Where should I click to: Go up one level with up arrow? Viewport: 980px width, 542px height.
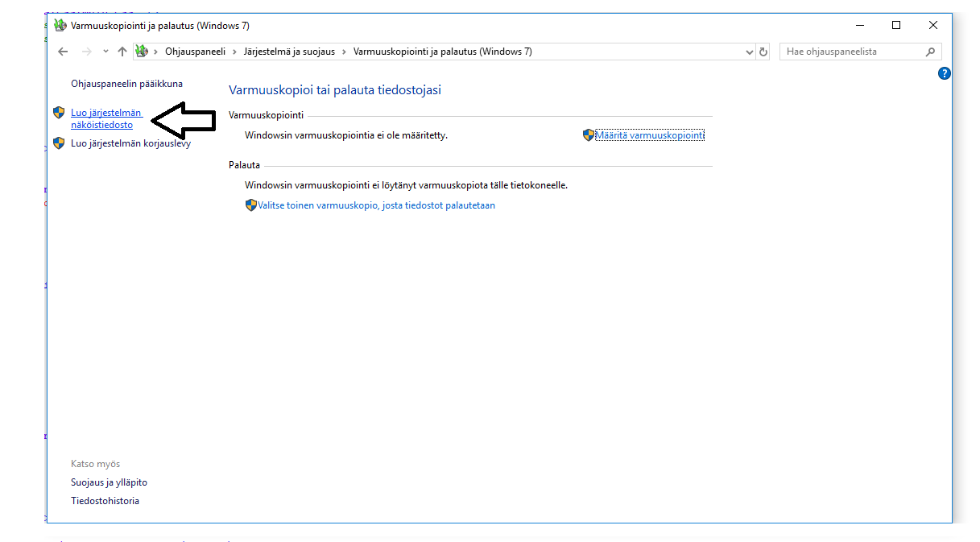[x=122, y=52]
